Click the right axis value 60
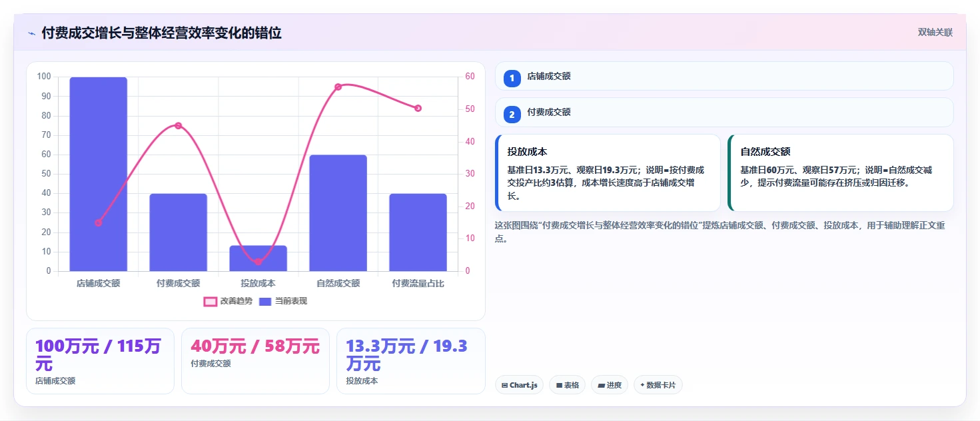Image resolution: width=980 pixels, height=421 pixels. point(470,77)
